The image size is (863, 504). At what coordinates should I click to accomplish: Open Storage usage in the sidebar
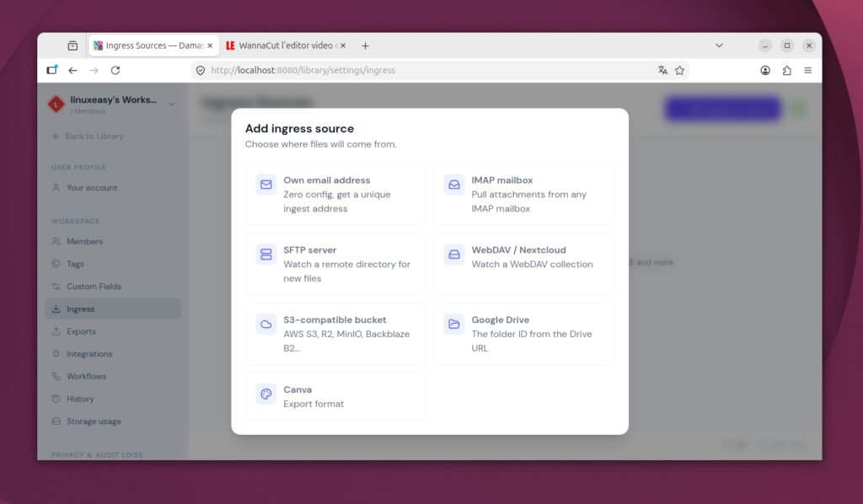pos(112,421)
